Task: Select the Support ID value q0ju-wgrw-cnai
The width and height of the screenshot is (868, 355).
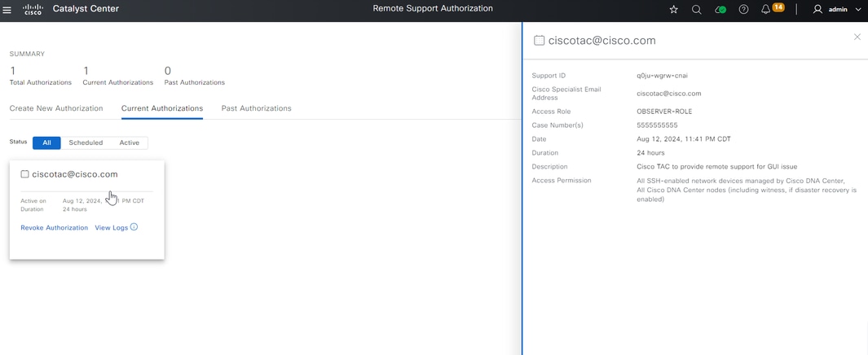Action: click(x=663, y=76)
